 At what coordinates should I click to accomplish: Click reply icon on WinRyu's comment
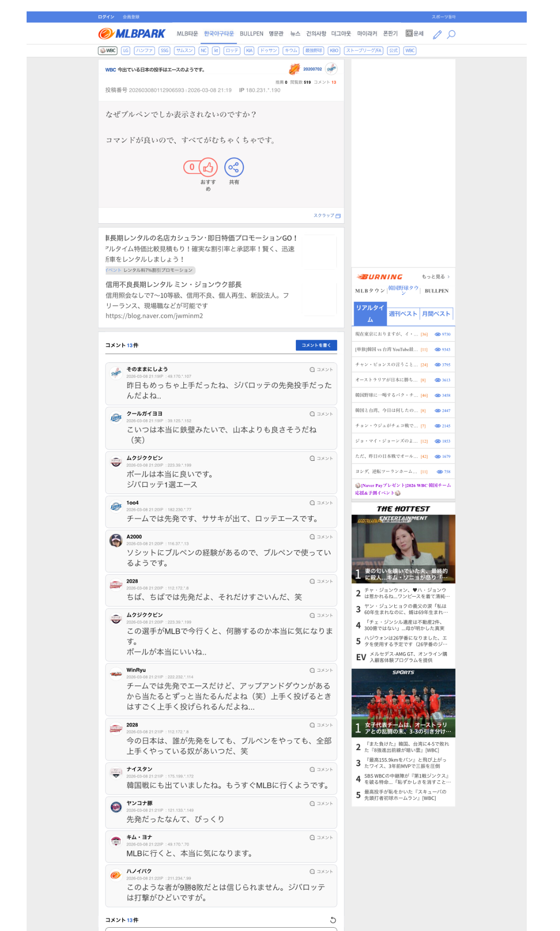click(321, 670)
